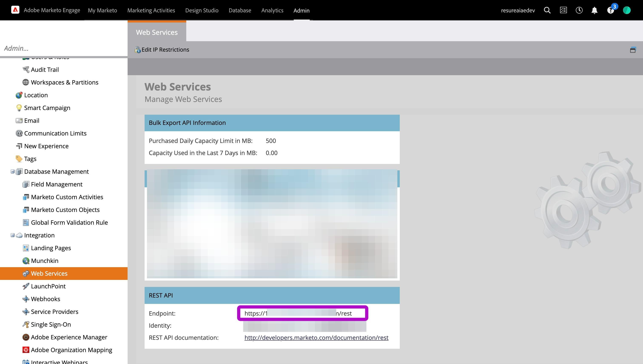Viewport: 643px width, 364px height.
Task: Select Audit Trail in the admin tree
Action: point(45,69)
